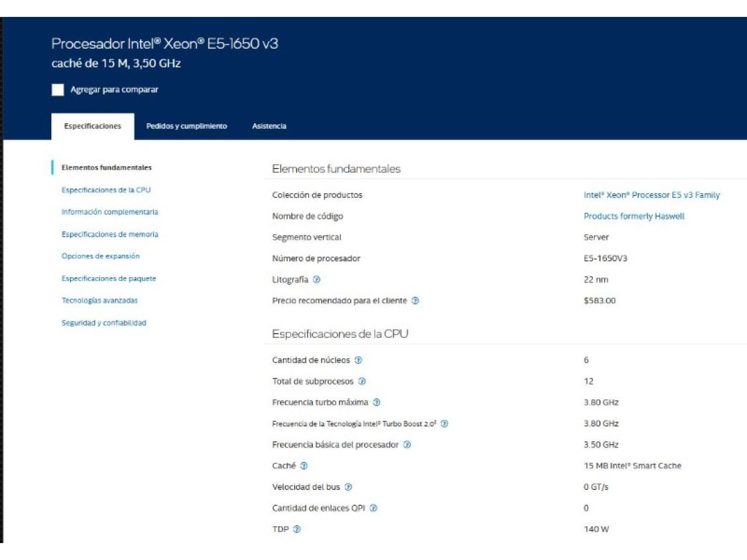This screenshot has height=560, width=747.
Task: Open Intel Xeon Processor E5 v3 Family link
Action: [652, 195]
